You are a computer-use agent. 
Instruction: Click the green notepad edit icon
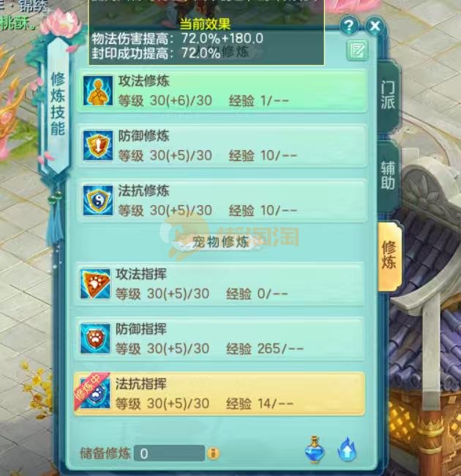click(357, 50)
